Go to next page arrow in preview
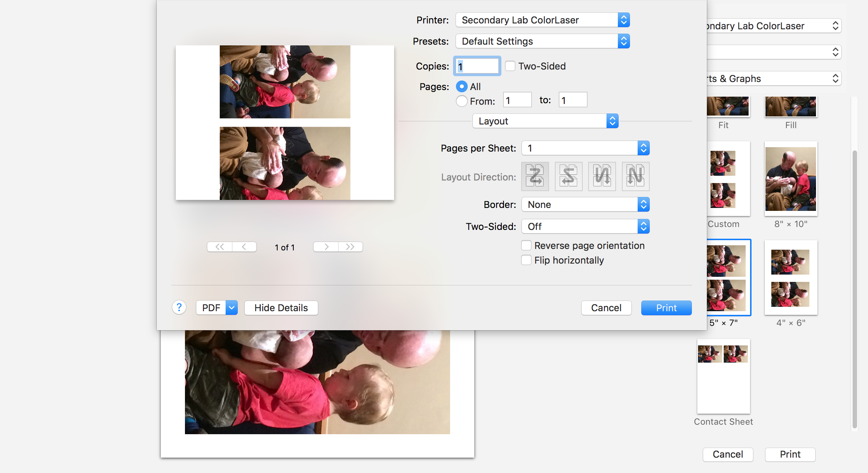This screenshot has height=473, width=868. pos(326,247)
